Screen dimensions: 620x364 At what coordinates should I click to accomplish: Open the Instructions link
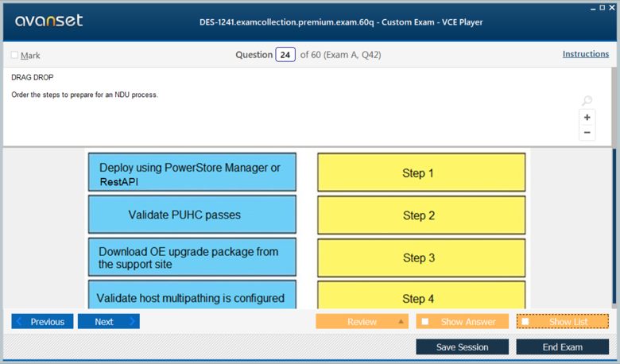point(586,54)
